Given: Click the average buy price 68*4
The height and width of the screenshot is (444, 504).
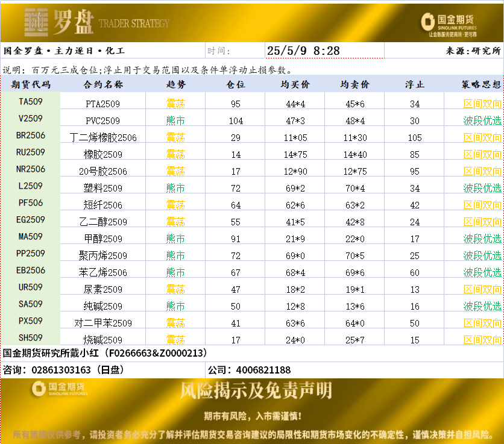Looking at the screenshot, I should pyautogui.click(x=295, y=273).
